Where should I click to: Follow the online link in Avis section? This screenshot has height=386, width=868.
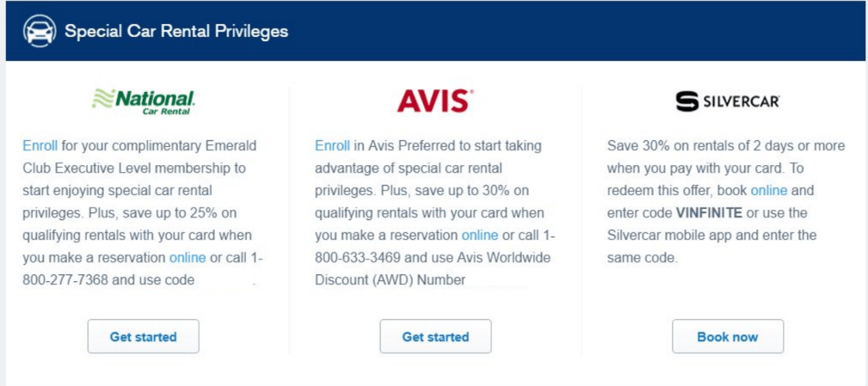(x=480, y=236)
